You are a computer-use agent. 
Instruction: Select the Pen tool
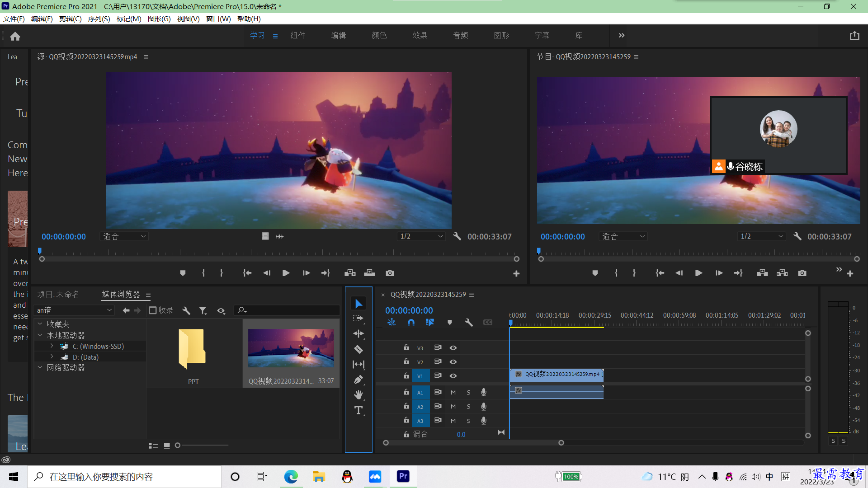point(359,380)
